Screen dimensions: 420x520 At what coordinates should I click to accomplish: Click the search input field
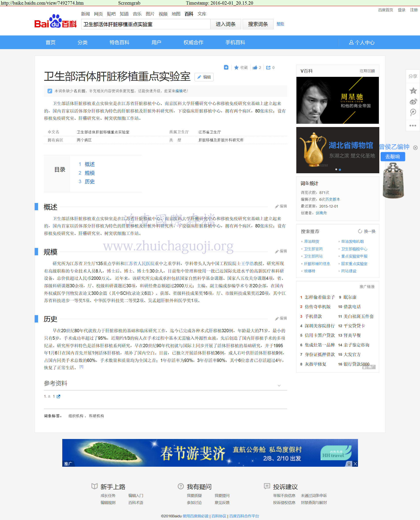coord(146,24)
